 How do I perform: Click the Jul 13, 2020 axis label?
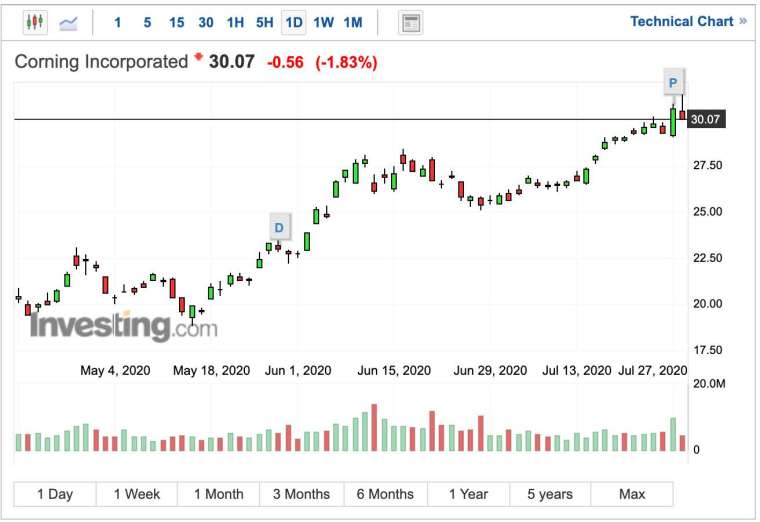click(x=577, y=370)
